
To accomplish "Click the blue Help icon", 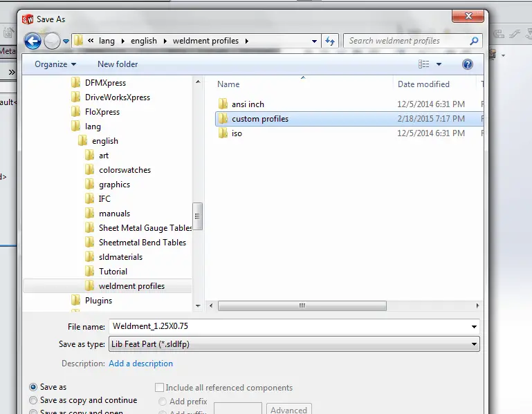I will pyautogui.click(x=468, y=64).
